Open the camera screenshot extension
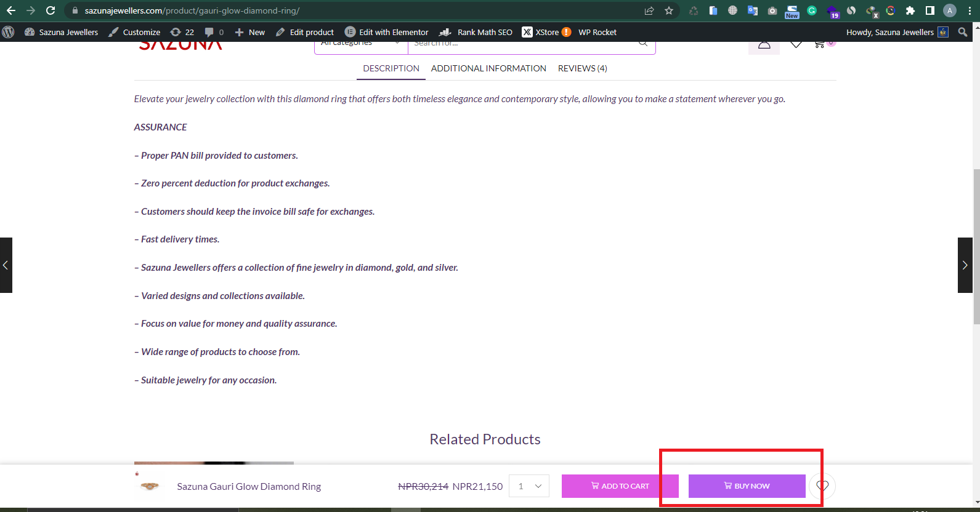The height and width of the screenshot is (512, 980). [x=772, y=10]
